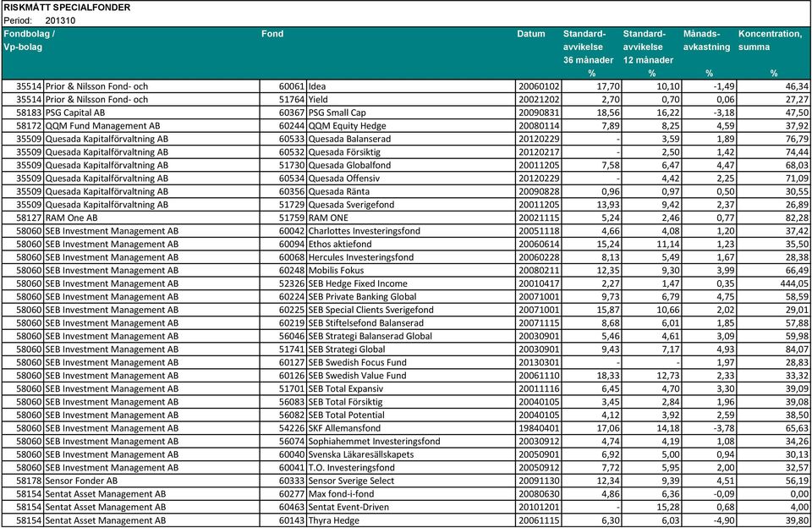The image size is (812, 528).
Task: Click the Sensor Sverige Select fund cell
Action: (412, 481)
